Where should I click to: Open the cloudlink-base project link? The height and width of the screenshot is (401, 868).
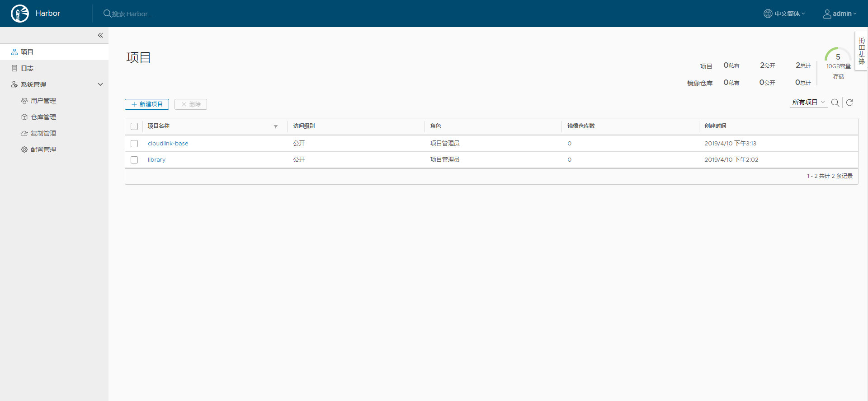[168, 144]
